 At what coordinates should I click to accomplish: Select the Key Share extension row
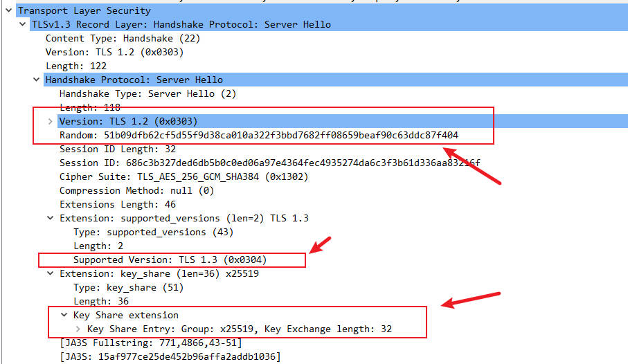pos(126,315)
